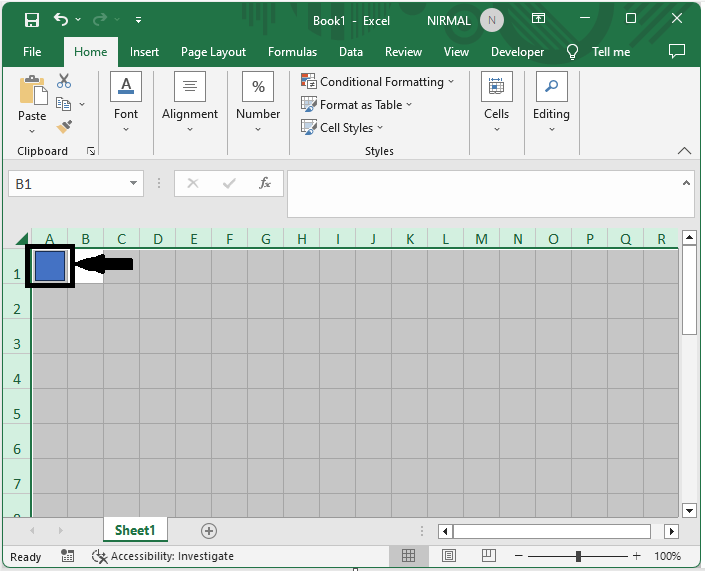Open the Customize Quick Access Toolbar menu
This screenshot has height=571, width=705.
pyautogui.click(x=138, y=20)
